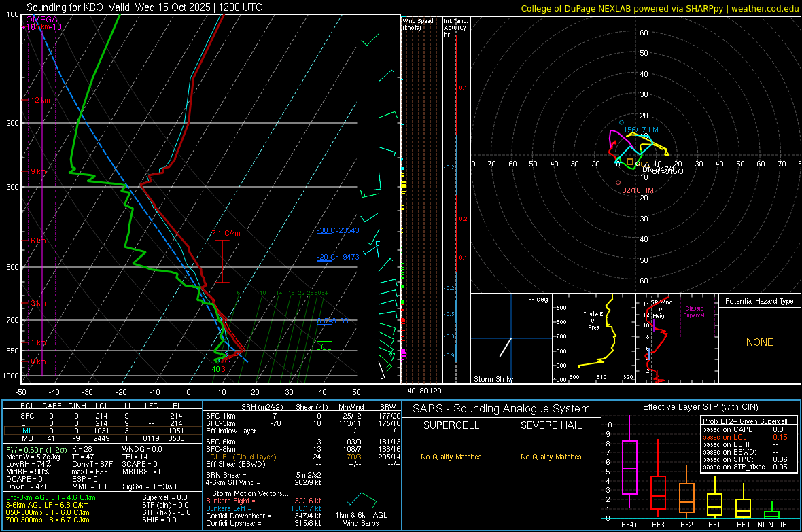Click the NONE hazard type text

coord(759,342)
